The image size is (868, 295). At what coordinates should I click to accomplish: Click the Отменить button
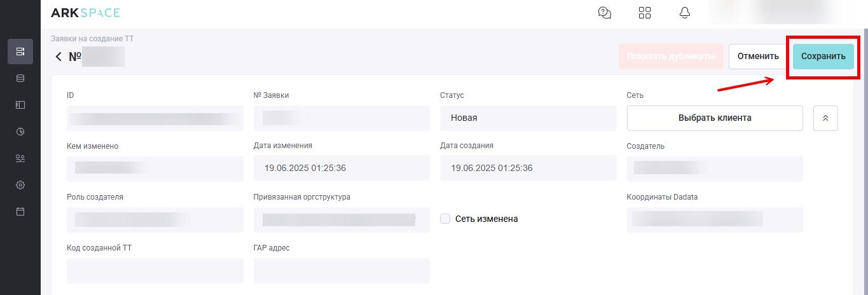[758, 57]
